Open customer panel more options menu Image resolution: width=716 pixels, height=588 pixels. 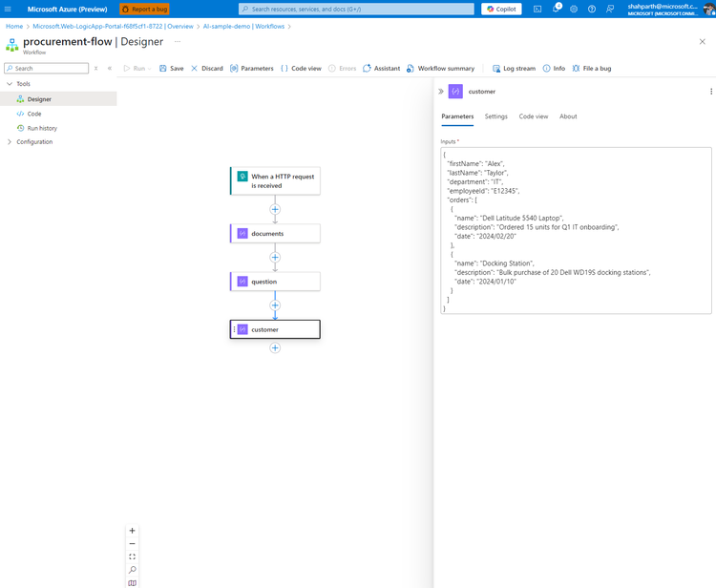pos(711,92)
